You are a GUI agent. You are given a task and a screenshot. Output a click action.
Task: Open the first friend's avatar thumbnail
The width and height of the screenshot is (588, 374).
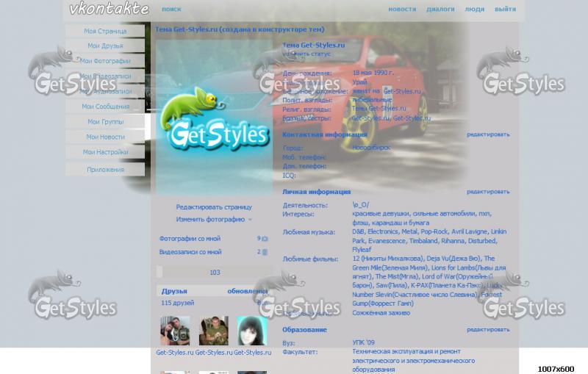175,331
